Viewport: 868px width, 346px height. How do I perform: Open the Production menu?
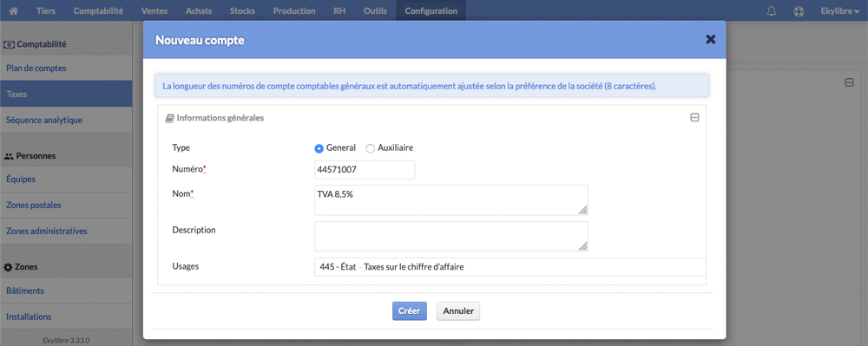294,10
